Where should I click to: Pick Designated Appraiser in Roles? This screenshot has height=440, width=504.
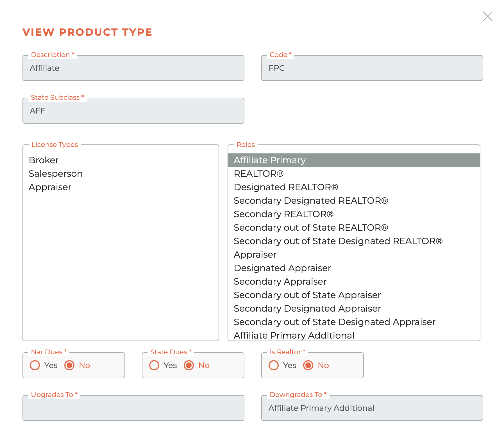[282, 268]
